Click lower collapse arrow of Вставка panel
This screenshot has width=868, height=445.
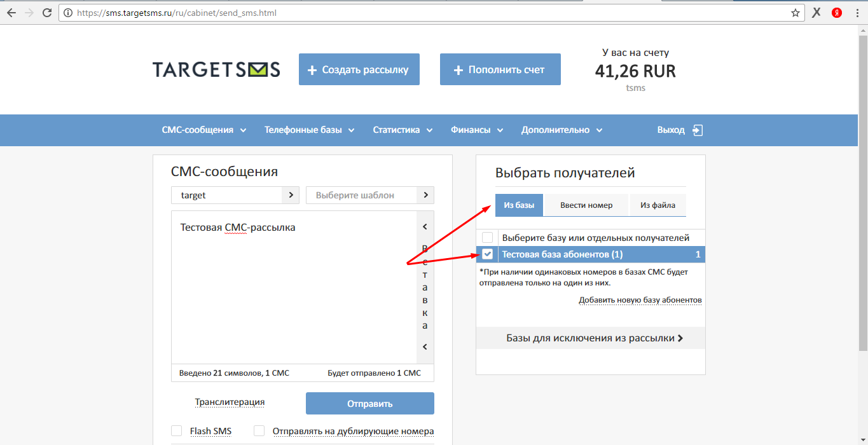tap(425, 346)
